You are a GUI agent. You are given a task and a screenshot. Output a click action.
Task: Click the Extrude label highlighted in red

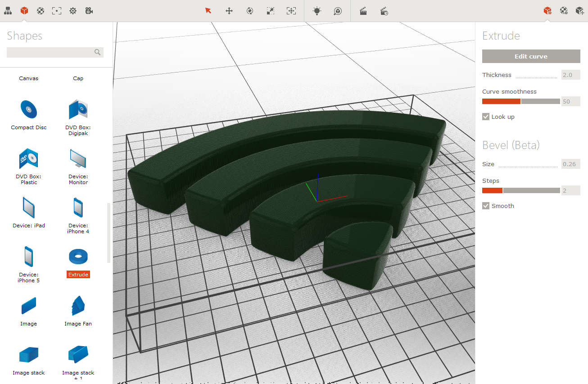coord(78,274)
